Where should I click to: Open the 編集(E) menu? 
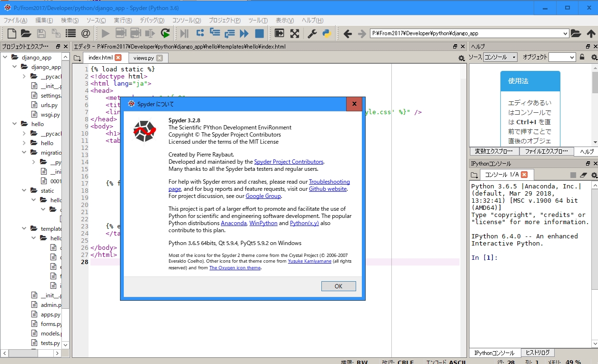pos(44,20)
